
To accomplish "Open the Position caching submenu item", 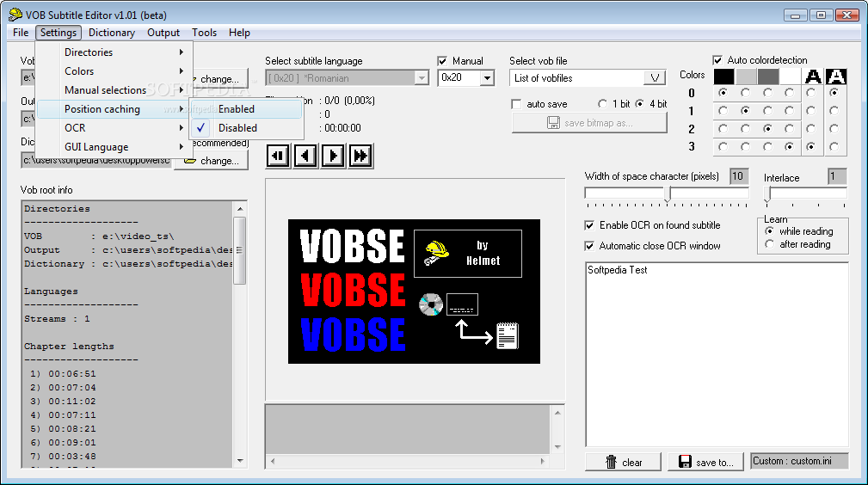I will 114,109.
